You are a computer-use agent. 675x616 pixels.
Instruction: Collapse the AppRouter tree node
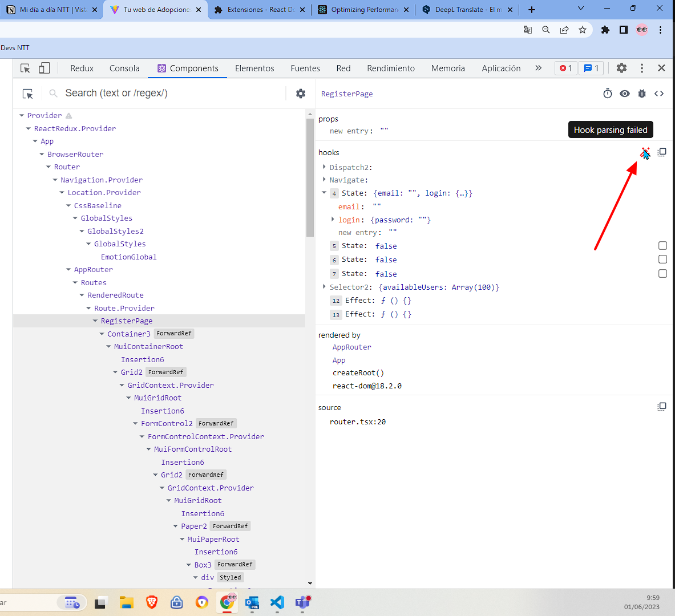click(x=68, y=269)
